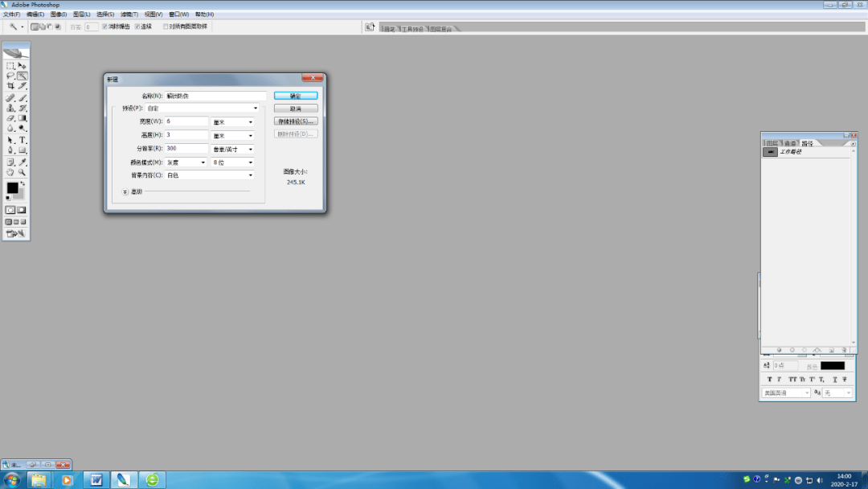868x489 pixels.
Task: Click the foreground color swatch
Action: (11, 187)
